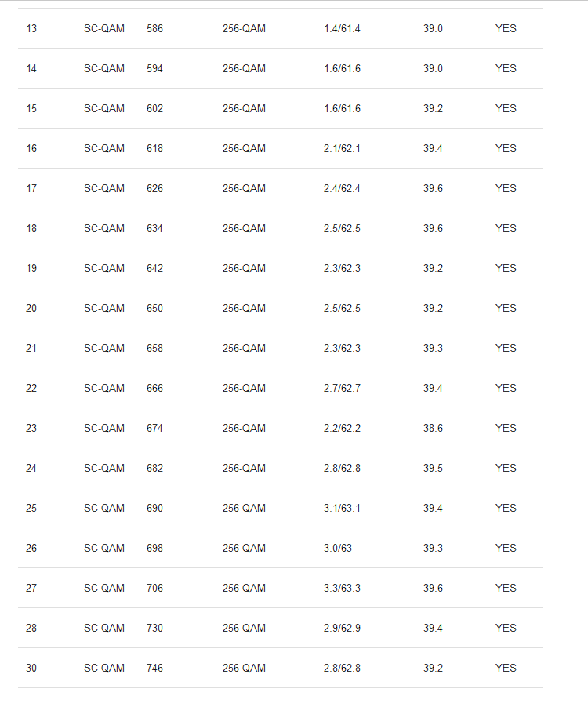Click SNR value 39.2 in channel 30 row
This screenshot has width=588, height=707.
click(433, 669)
